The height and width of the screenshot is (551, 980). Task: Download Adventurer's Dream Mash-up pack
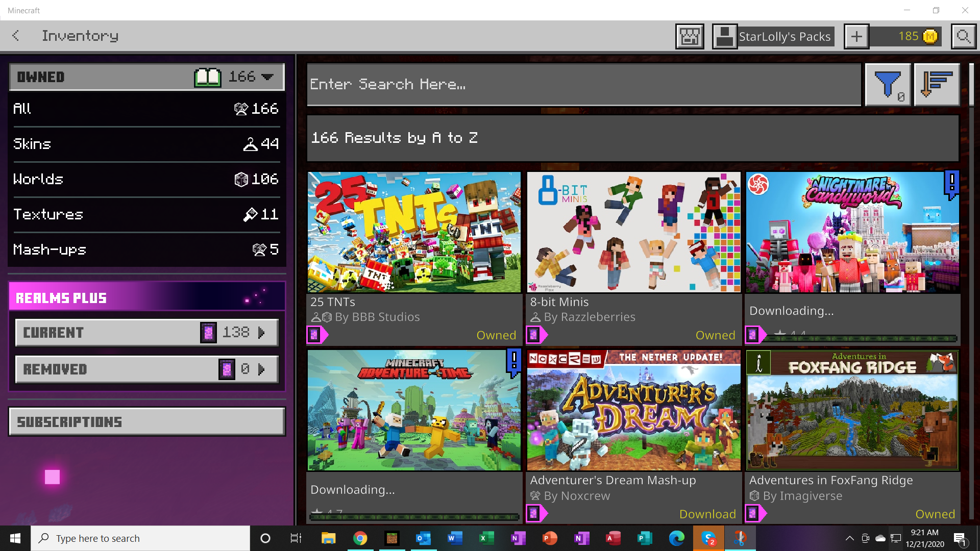coord(707,514)
